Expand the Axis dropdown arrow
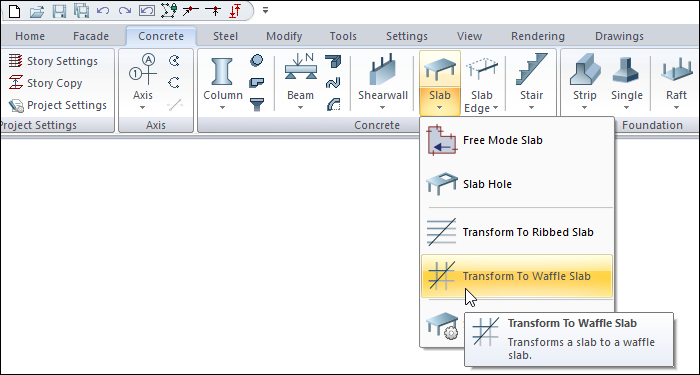 click(x=143, y=107)
